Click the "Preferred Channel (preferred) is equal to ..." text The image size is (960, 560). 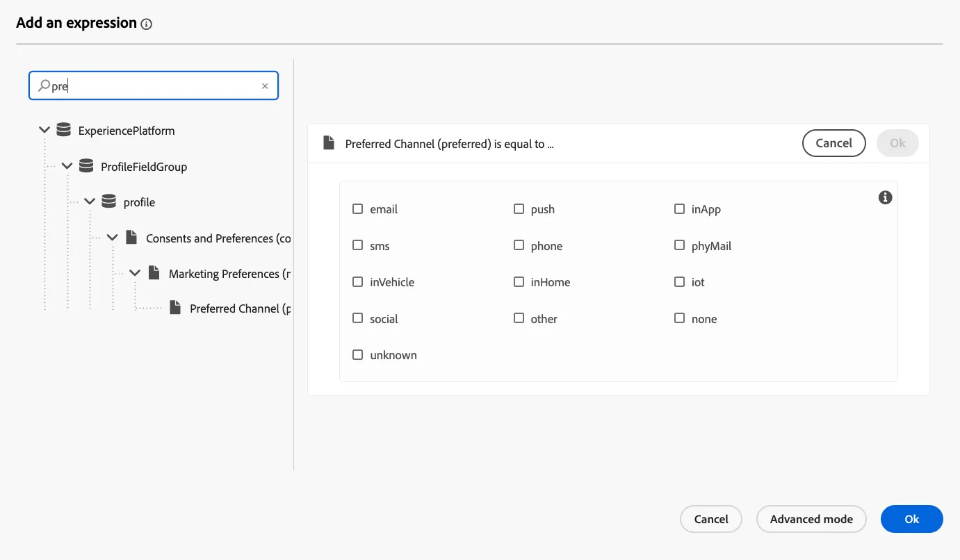(449, 145)
